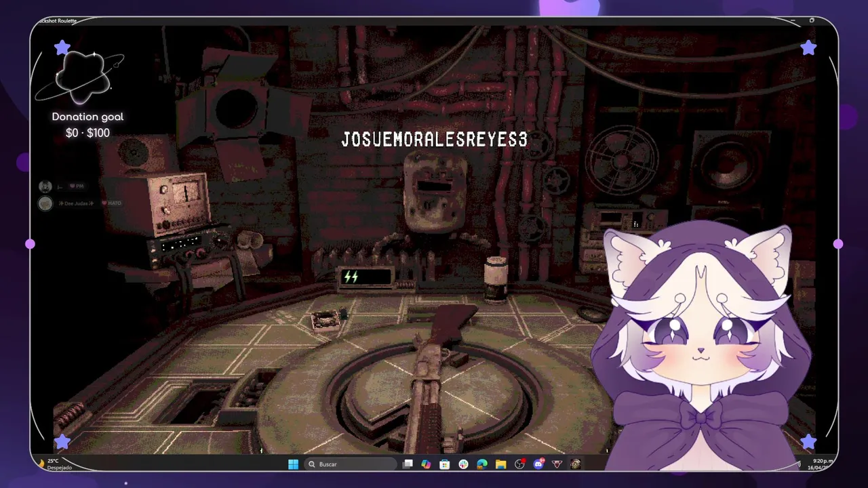The image size is (868, 488).
Task: Click the Buscar search box in taskbar
Action: (x=350, y=464)
